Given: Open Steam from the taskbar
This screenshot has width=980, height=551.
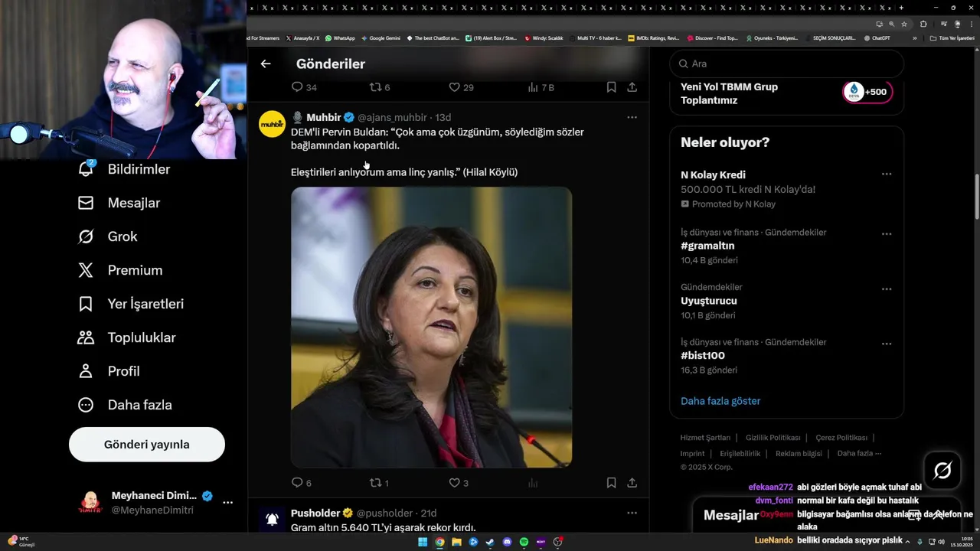Looking at the screenshot, I should pyautogui.click(x=490, y=542).
